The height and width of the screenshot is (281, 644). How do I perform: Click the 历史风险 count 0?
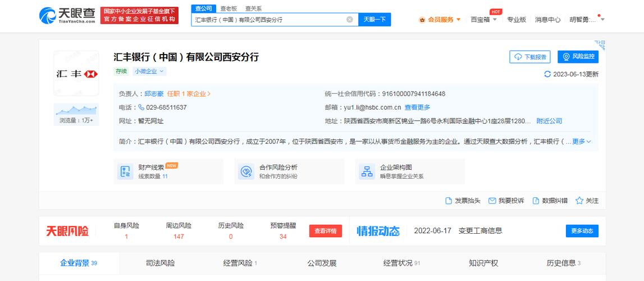(231, 237)
